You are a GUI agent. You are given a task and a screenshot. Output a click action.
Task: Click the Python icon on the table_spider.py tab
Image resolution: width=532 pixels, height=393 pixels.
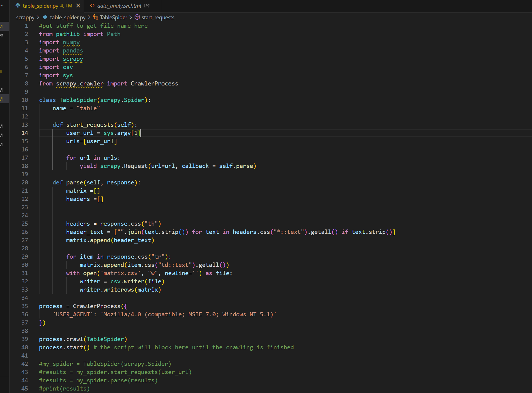(x=18, y=5)
